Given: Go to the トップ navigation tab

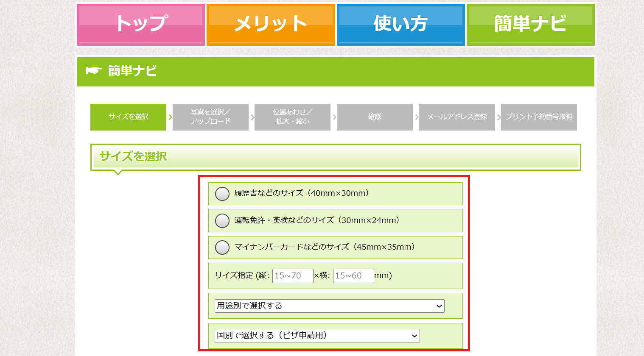Looking at the screenshot, I should pos(141,24).
